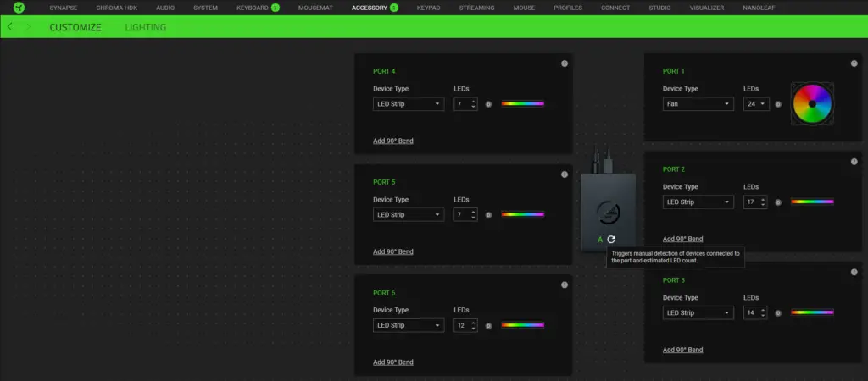Open Port 2 help question icon
Image resolution: width=868 pixels, height=381 pixels.
point(854,162)
